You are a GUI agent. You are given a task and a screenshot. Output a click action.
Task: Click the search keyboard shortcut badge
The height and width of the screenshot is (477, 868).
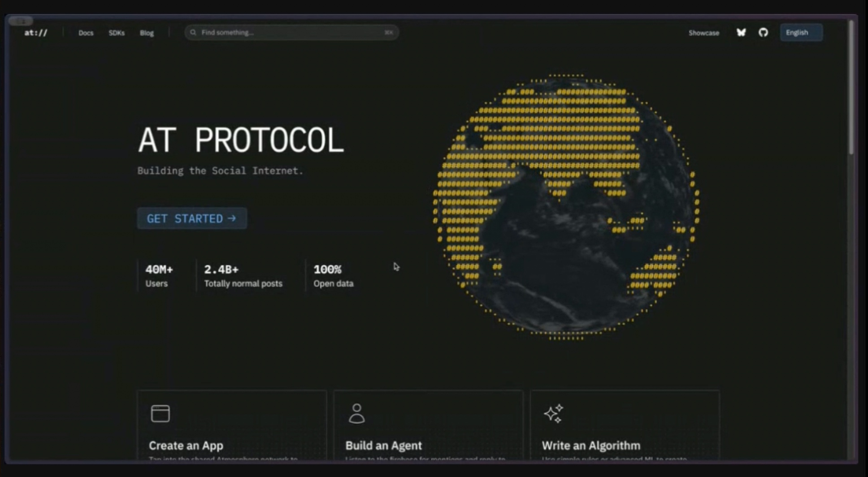[388, 33]
